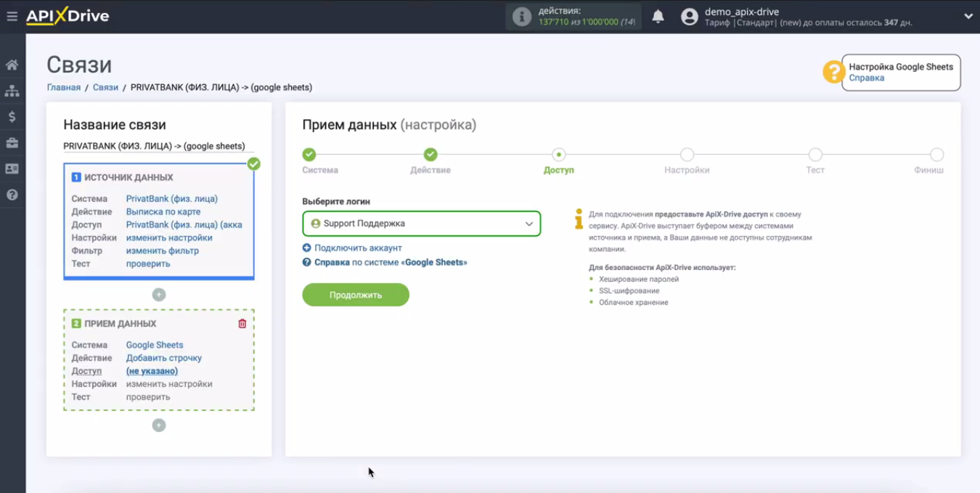Go to the Настройки step
The image size is (980, 493).
[x=687, y=155]
